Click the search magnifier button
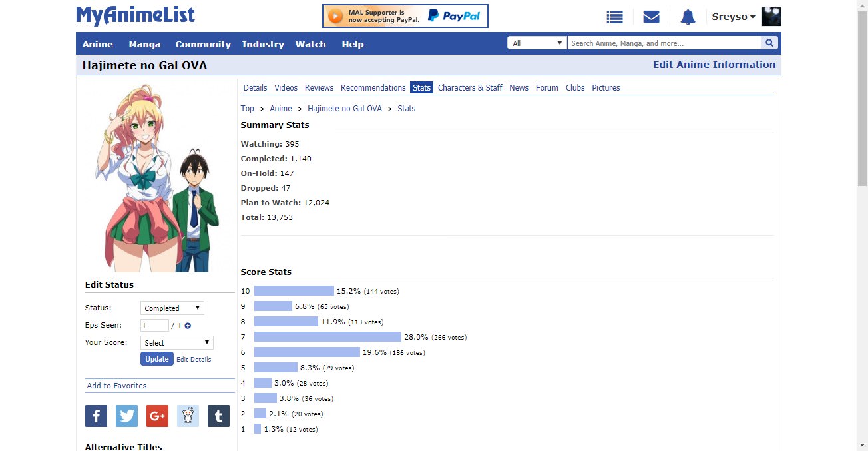The height and width of the screenshot is (451, 868). pos(769,43)
